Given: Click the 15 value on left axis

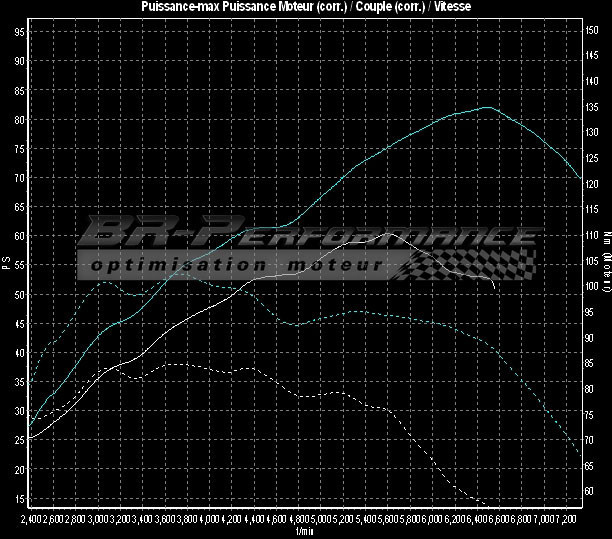Looking at the screenshot, I should [20, 499].
